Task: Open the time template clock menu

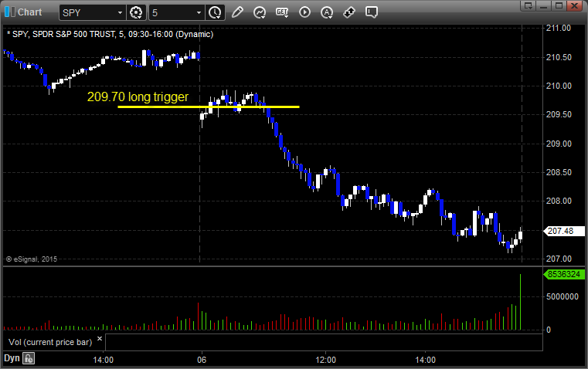Action: tap(215, 12)
